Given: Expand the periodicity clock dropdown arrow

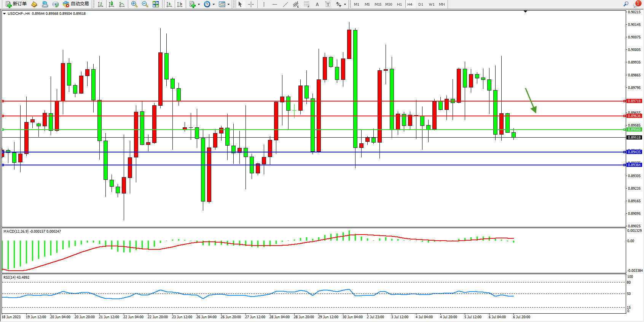Looking at the screenshot, I should click(x=214, y=5).
